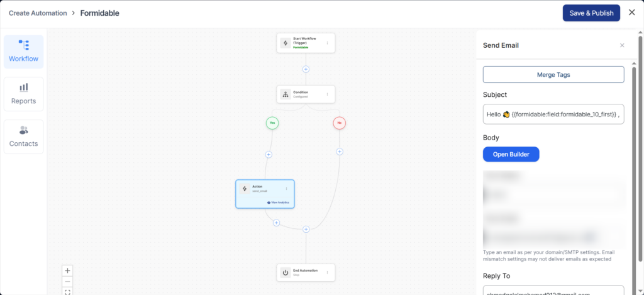
Task: Open the Reports sidebar tab
Action: (x=23, y=94)
